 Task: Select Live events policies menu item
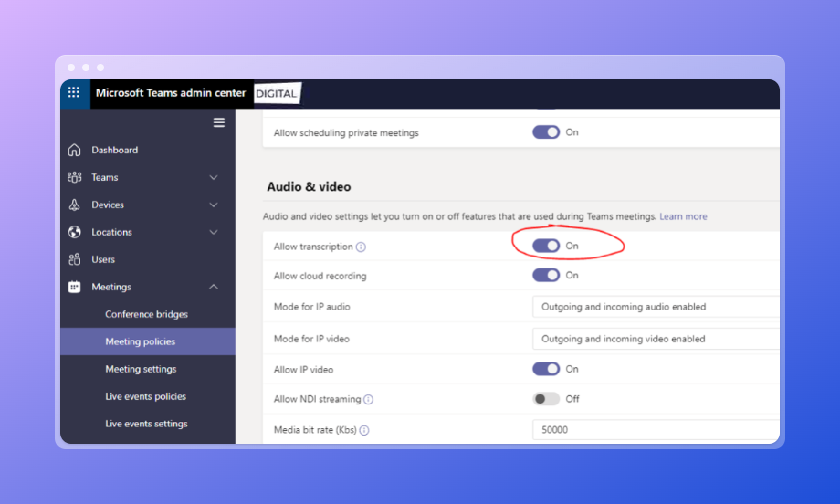click(x=145, y=396)
